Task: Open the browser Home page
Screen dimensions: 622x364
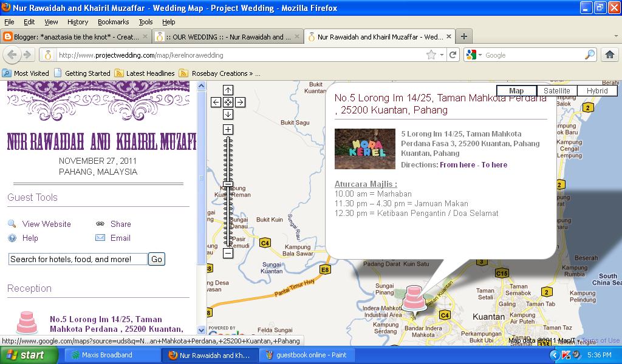Action: pyautogui.click(x=609, y=54)
